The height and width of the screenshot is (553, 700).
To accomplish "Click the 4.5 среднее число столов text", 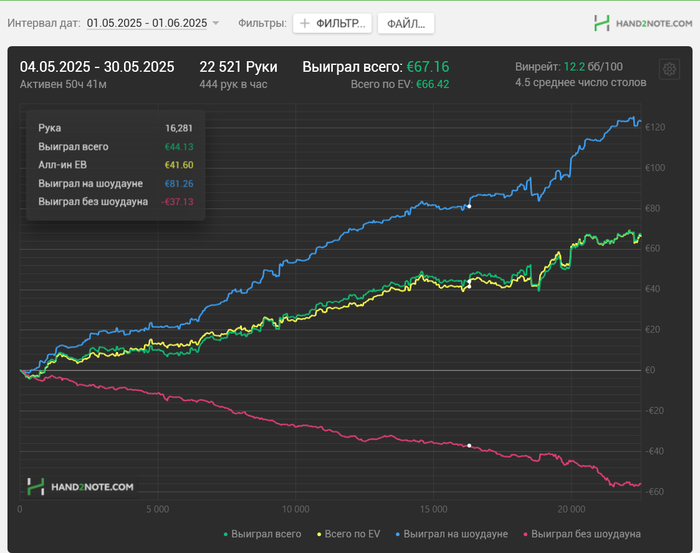I will pos(581,83).
